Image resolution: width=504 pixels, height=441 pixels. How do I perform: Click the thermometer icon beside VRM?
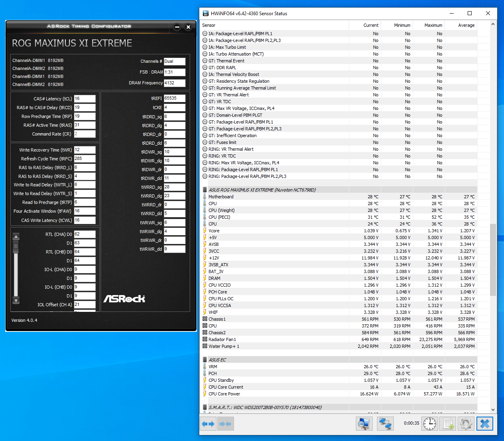pyautogui.click(x=205, y=367)
